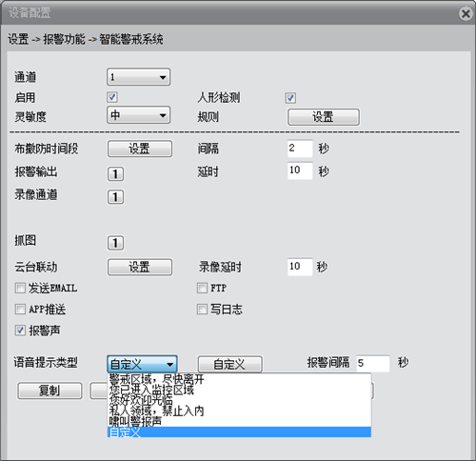Image resolution: width=476 pixels, height=461 pixels.
Task: Enable the FTP checkbox
Action: pos(202,289)
